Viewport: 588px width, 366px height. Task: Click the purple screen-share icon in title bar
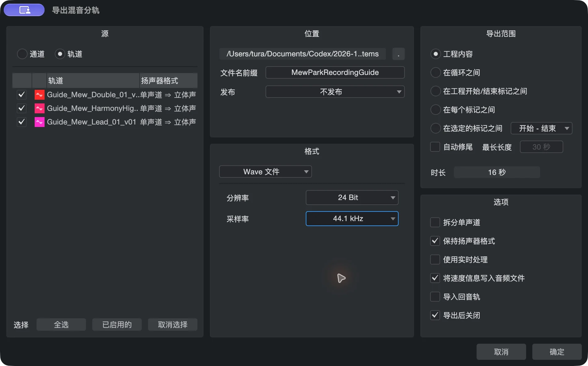click(24, 10)
